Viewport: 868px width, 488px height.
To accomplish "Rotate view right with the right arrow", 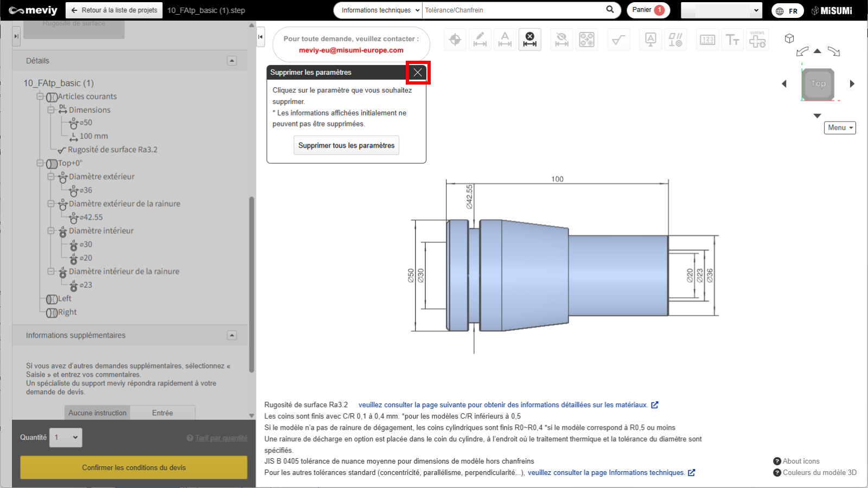I will (852, 84).
